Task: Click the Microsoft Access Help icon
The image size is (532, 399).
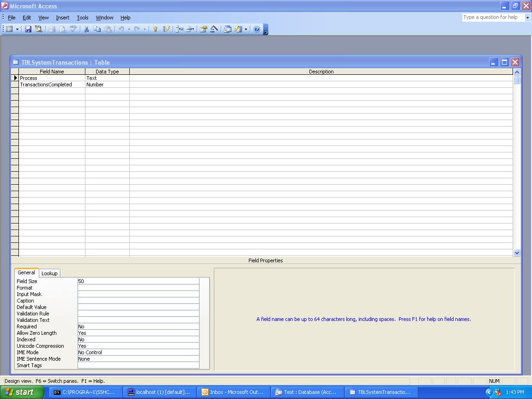Action: point(257,29)
